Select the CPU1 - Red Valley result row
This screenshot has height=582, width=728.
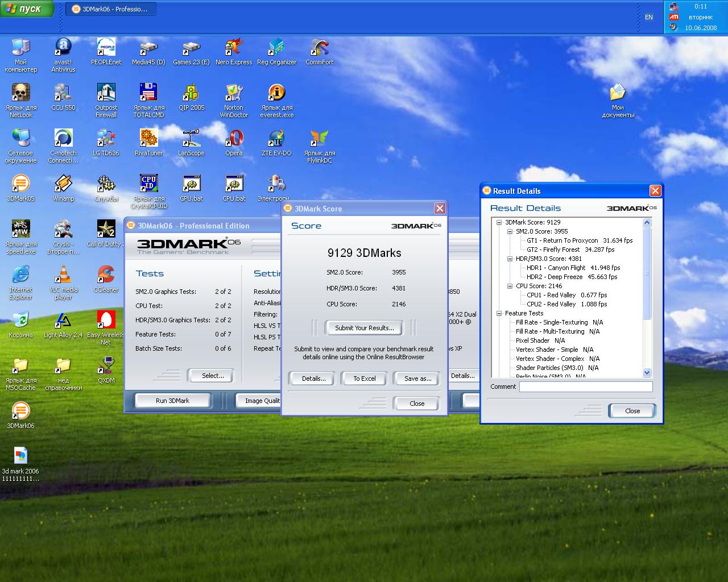point(567,295)
